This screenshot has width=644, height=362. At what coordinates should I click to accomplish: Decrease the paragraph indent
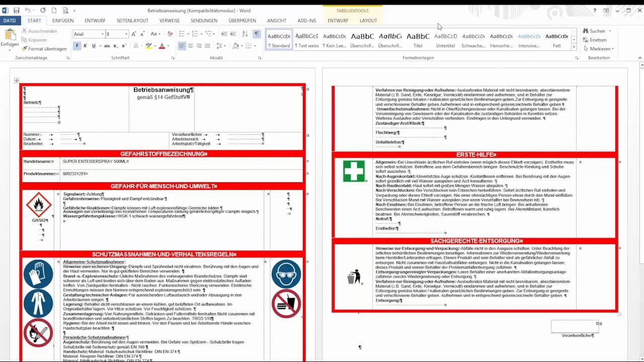[x=224, y=34]
